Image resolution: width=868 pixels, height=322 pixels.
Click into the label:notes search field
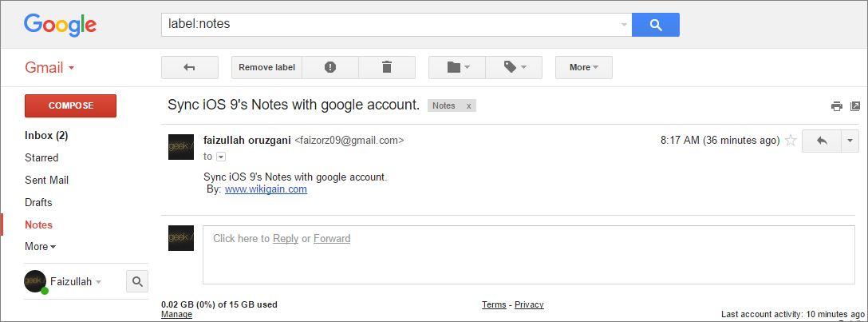[x=397, y=25]
